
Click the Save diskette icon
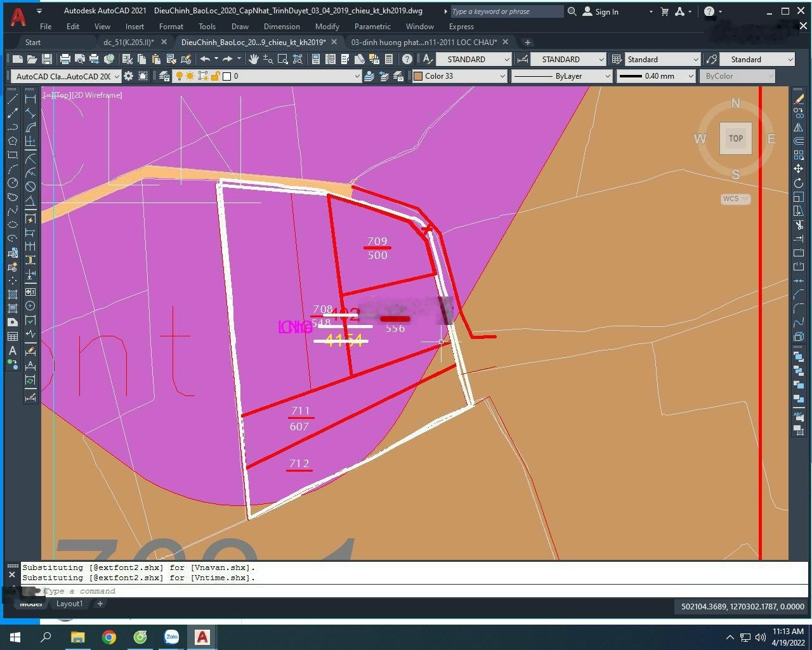click(x=47, y=59)
